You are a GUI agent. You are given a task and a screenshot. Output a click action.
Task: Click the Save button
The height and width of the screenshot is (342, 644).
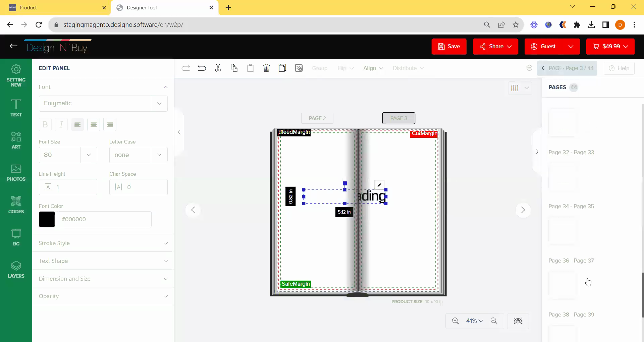(x=449, y=47)
